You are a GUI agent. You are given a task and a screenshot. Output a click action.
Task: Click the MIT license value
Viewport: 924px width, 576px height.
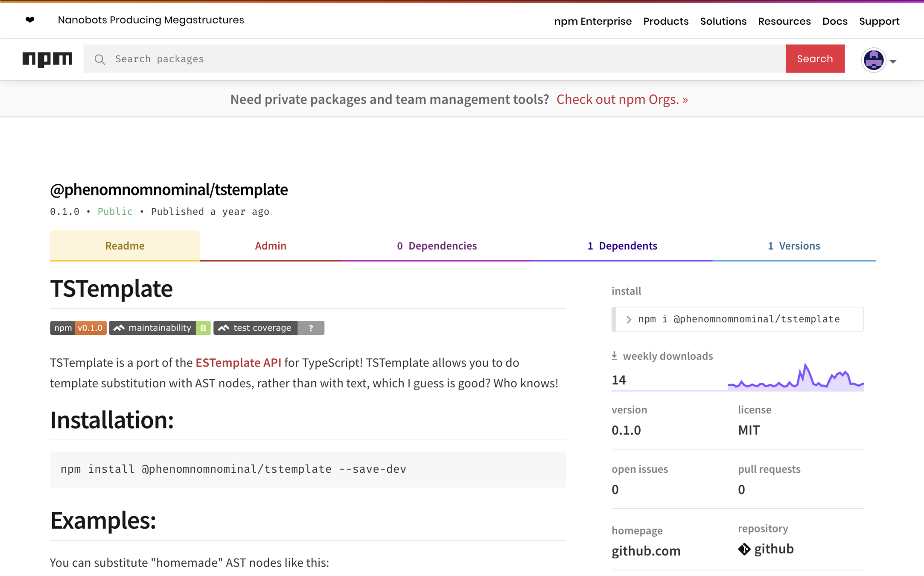point(749,430)
